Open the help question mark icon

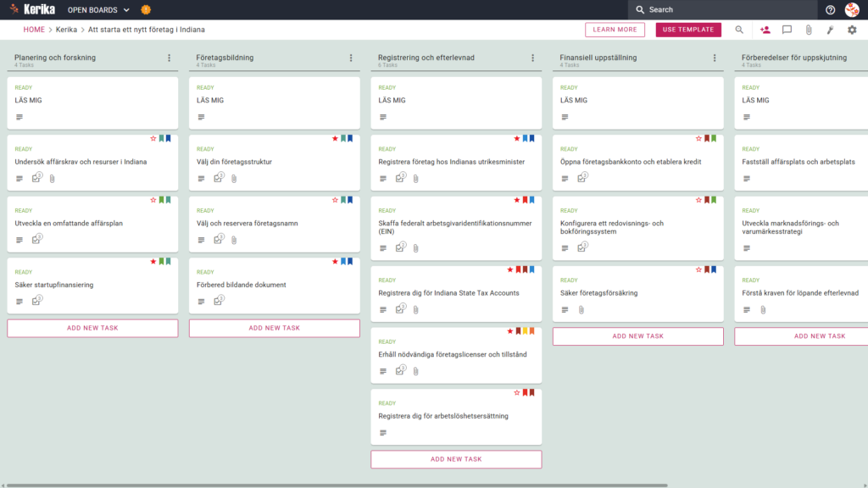830,10
